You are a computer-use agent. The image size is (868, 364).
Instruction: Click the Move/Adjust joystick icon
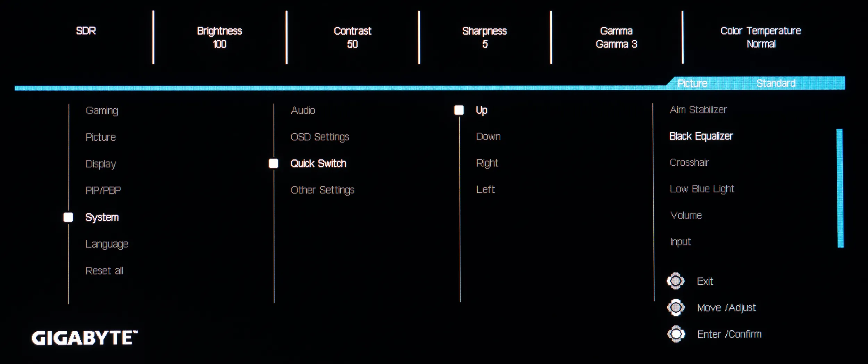pos(676,307)
